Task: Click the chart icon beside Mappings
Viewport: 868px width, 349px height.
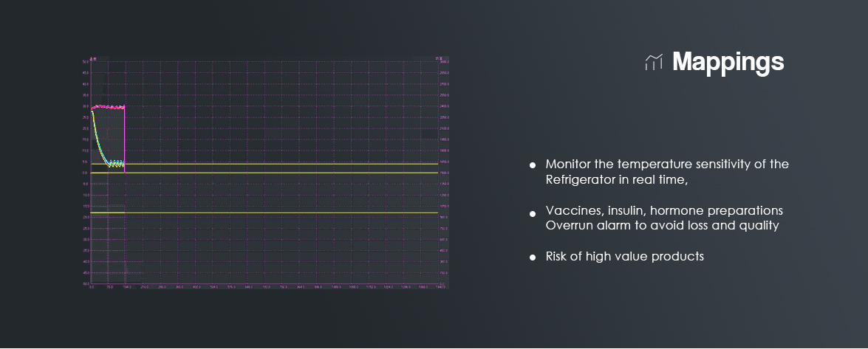Action: [654, 62]
